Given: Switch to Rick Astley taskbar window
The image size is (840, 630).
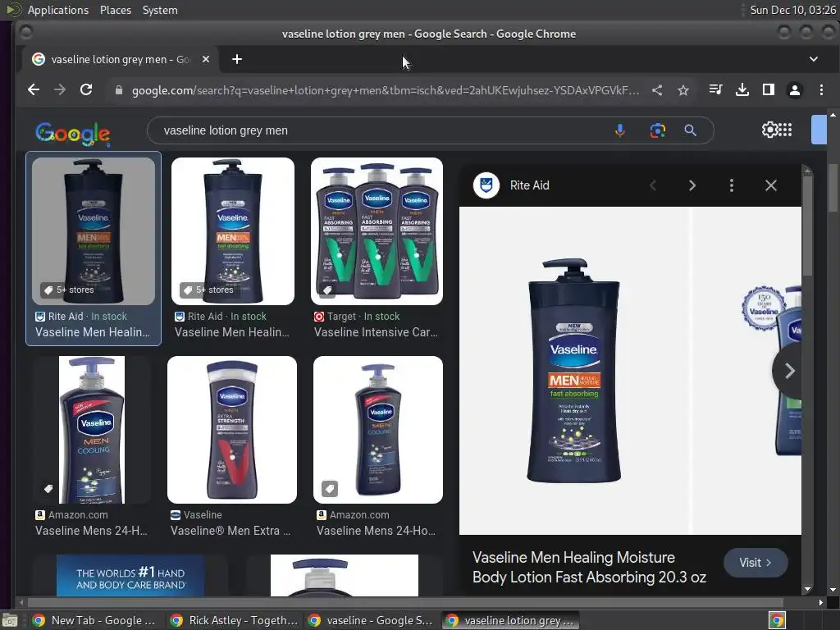Looking at the screenshot, I should pyautogui.click(x=234, y=620).
